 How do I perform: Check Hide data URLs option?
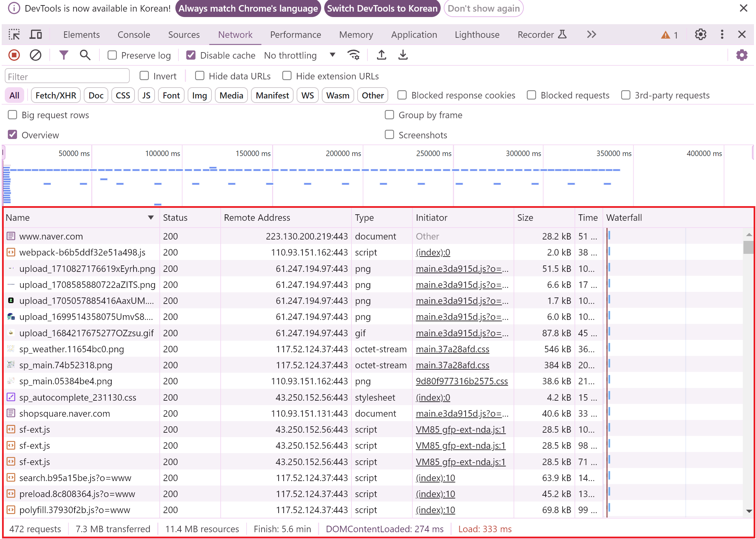coord(200,76)
